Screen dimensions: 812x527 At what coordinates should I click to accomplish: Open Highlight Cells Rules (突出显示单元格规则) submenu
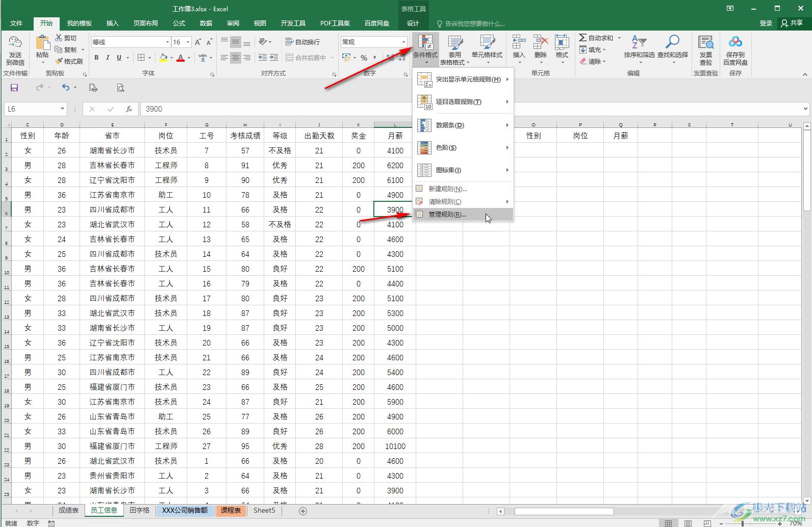click(463, 80)
